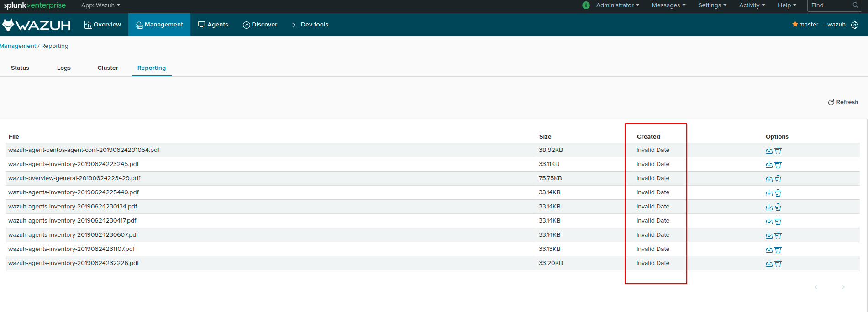The width and height of the screenshot is (868, 312).
Task: Open the Activity dropdown
Action: pyautogui.click(x=752, y=5)
